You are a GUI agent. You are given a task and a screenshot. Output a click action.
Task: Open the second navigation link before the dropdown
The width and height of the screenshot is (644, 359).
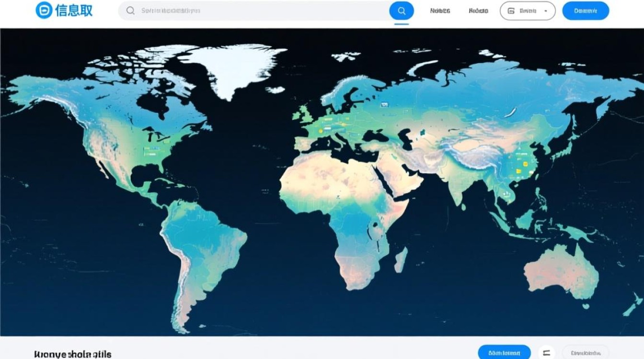pyautogui.click(x=478, y=11)
